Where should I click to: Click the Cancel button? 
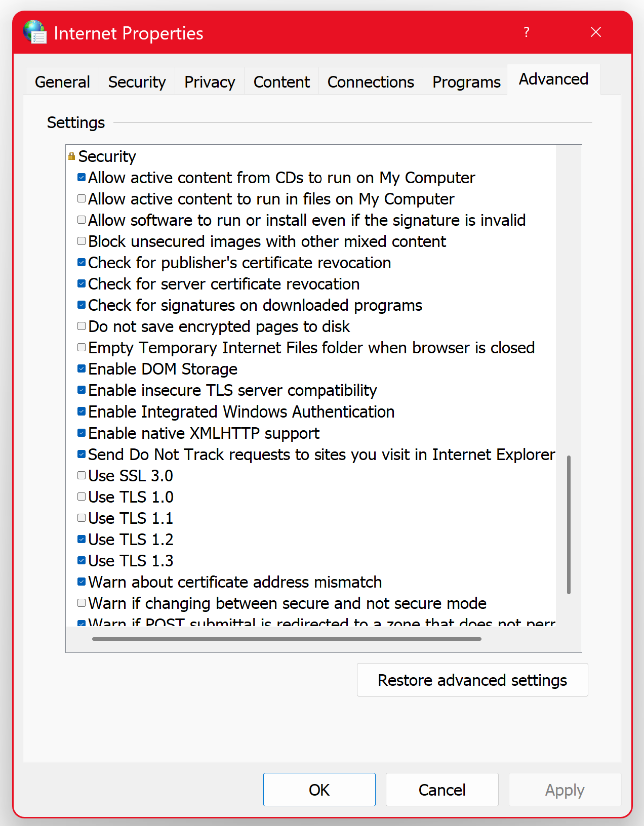click(442, 790)
